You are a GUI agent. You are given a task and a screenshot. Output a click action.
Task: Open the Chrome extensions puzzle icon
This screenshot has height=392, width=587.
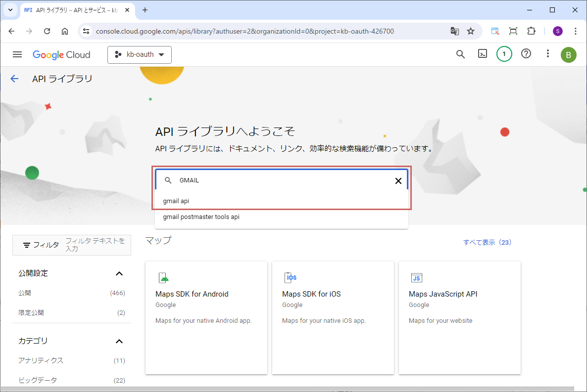click(x=531, y=31)
